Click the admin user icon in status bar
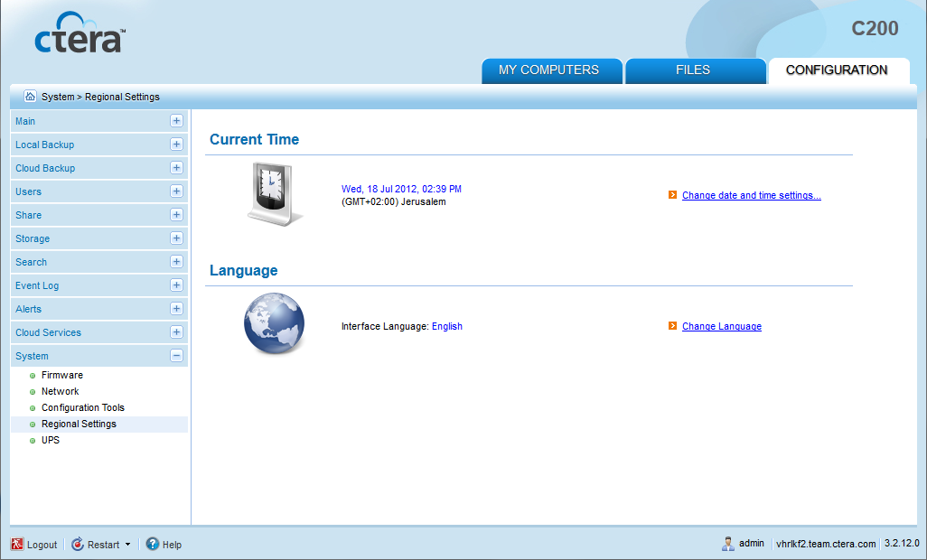927x560 pixels. pyautogui.click(x=727, y=544)
